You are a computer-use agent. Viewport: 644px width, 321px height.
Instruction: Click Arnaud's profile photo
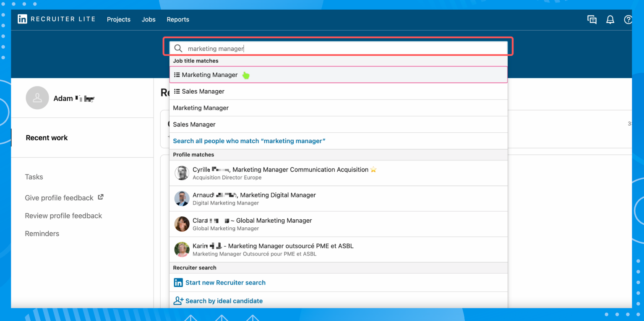182,198
